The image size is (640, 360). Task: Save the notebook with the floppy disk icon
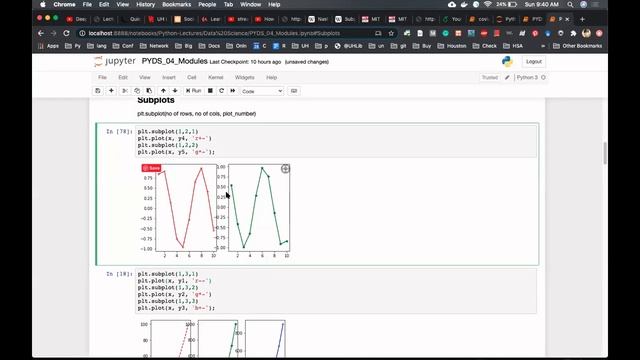pyautogui.click(x=98, y=91)
